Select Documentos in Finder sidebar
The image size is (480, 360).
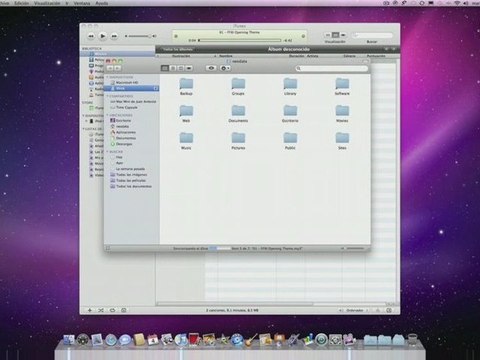tap(123, 138)
